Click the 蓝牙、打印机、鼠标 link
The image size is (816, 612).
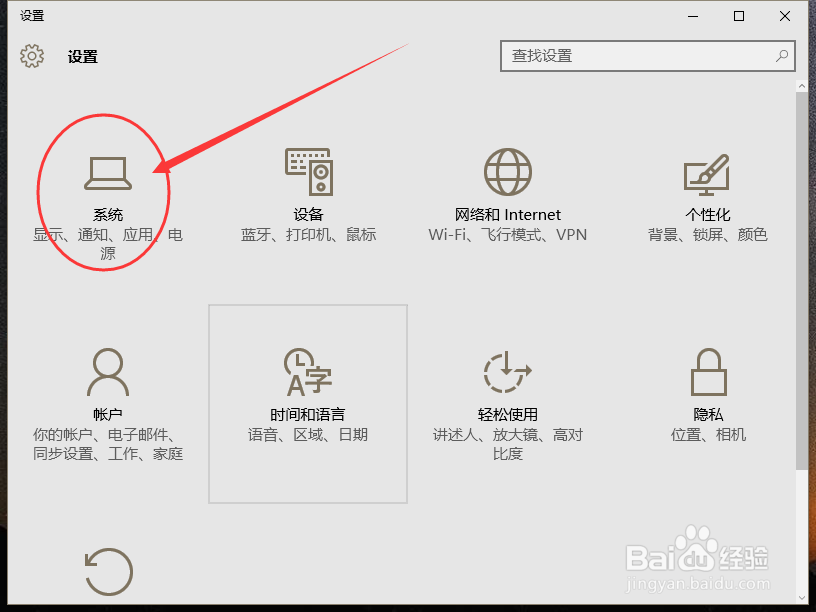click(308, 235)
